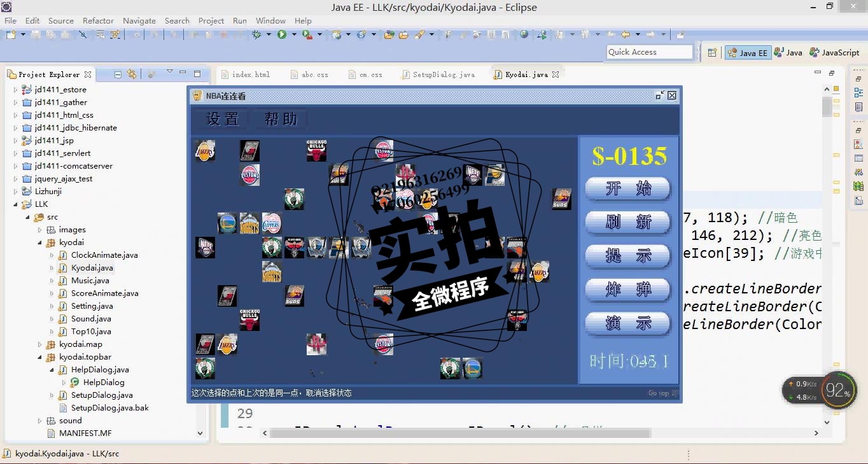Click the editor vertical scrollbar thumb
Screen dimensions: 868x464
tap(827, 107)
